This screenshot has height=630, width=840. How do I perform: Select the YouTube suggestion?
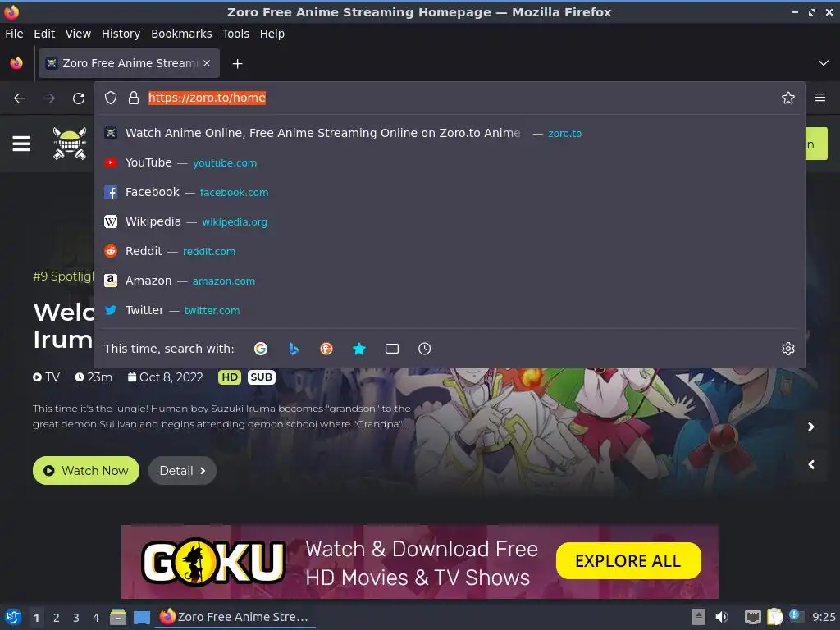pyautogui.click(x=449, y=162)
